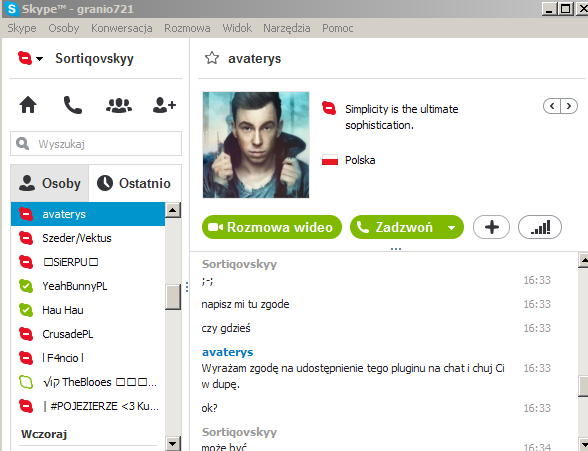Screen dimensions: 588x451
Task: Click first Sortiqovskyy sender name in chat
Action: pyautogui.click(x=239, y=264)
